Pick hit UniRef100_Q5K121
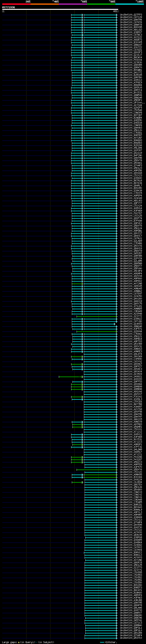146x644 pixels. pos(131,336)
